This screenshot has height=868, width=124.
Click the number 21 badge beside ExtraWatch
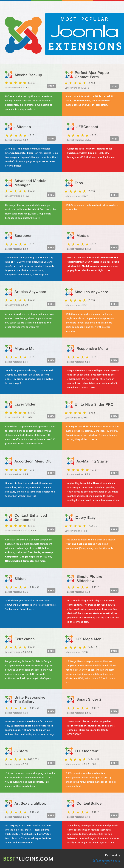click(9, 639)
